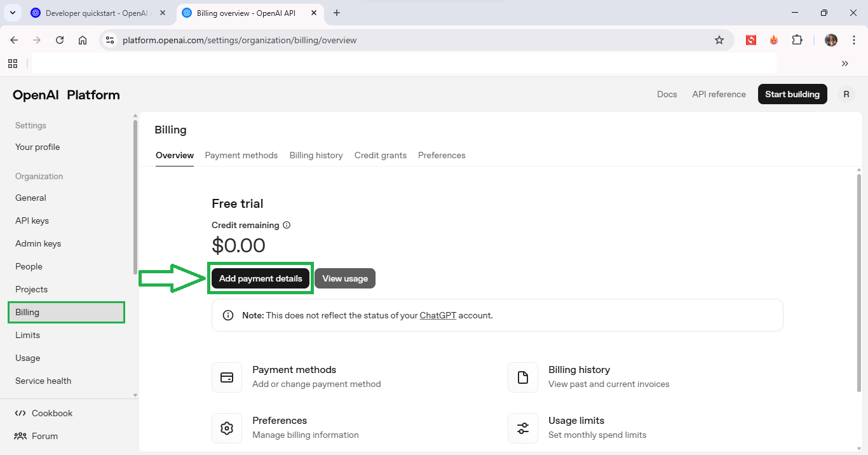Screen dimensions: 868x455
Task: Click the Billing history document icon
Action: pyautogui.click(x=523, y=377)
